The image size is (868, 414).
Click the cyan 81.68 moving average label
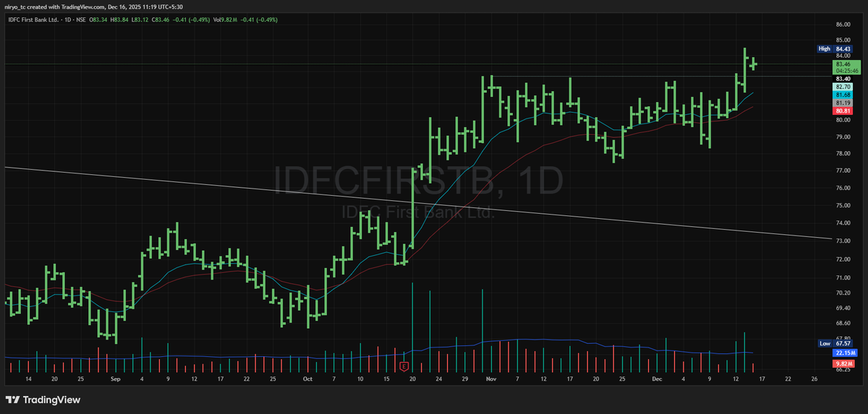[843, 95]
